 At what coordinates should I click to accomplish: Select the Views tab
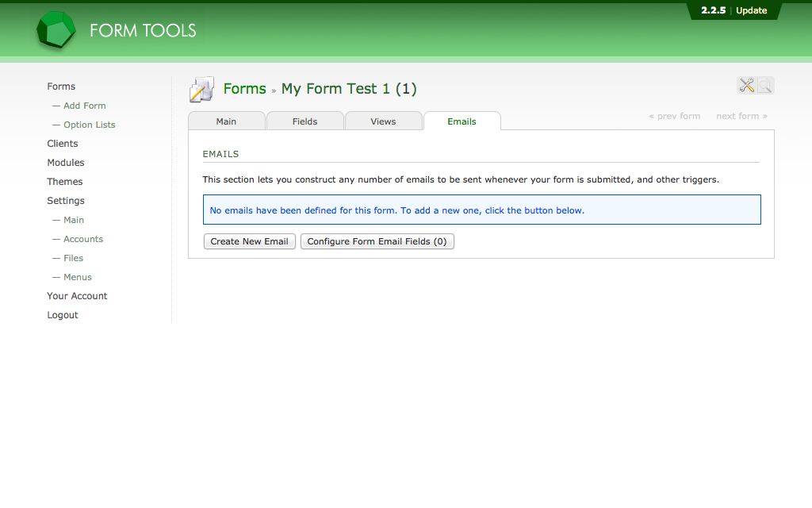pos(383,121)
